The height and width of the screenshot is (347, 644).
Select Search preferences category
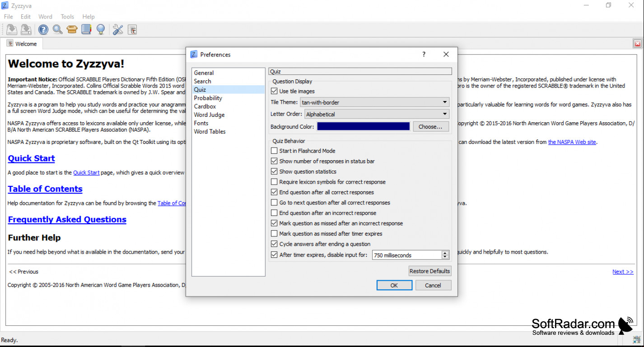[x=228, y=81]
